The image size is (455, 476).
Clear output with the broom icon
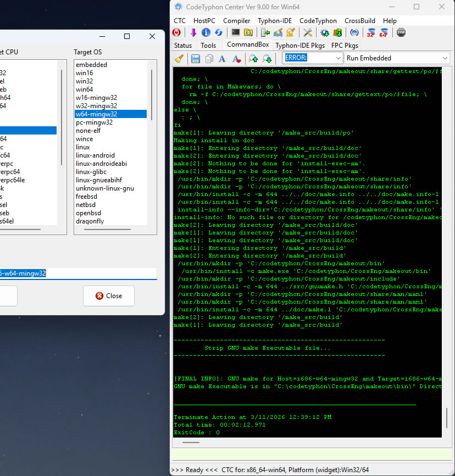click(179, 58)
